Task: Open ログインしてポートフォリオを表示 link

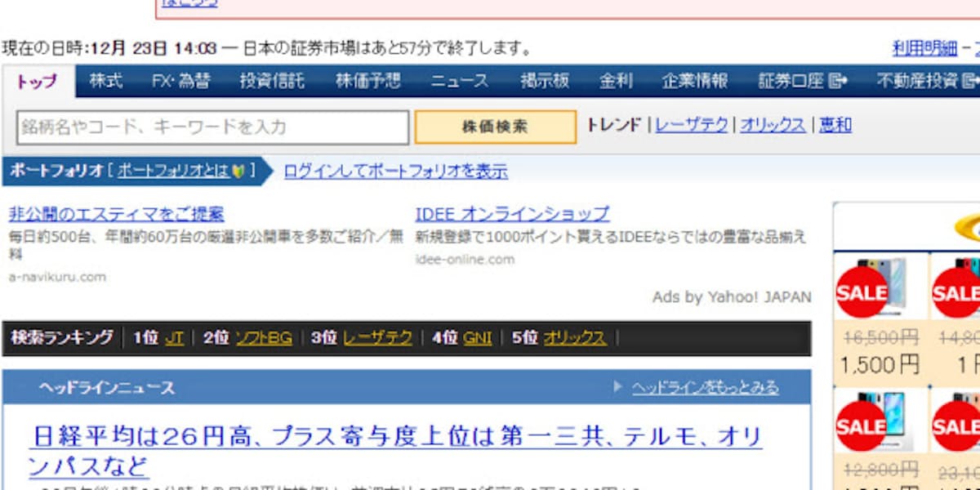Action: click(x=395, y=171)
